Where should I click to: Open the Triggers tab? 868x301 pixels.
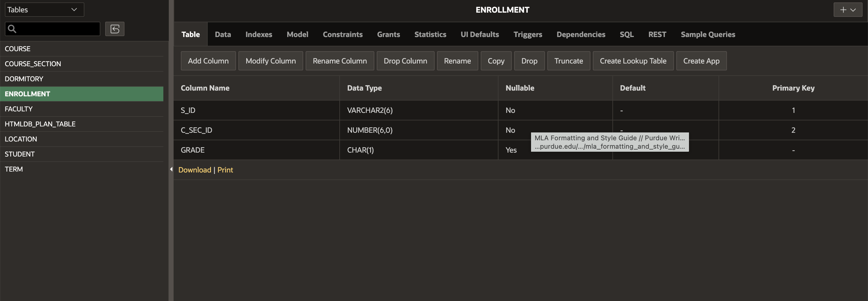pos(527,34)
